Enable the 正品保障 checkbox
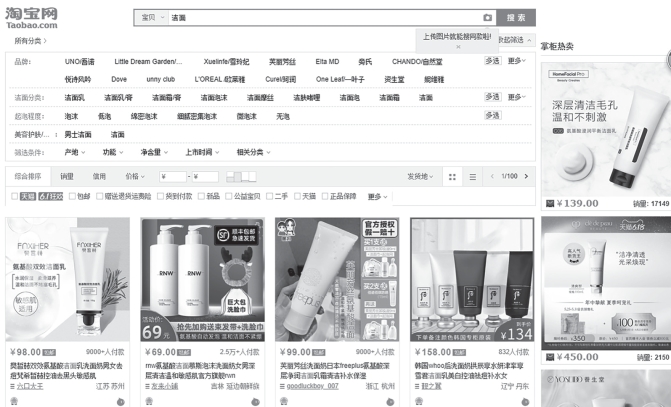This screenshot has width=671, height=407. coord(325,196)
